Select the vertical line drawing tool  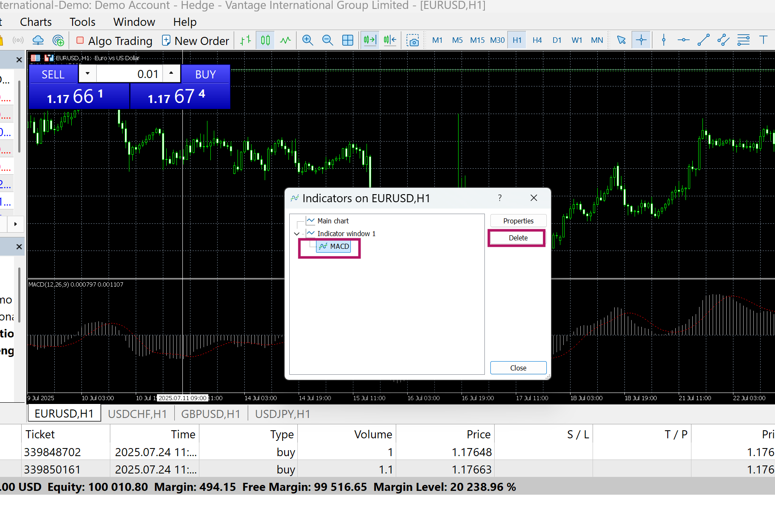(664, 40)
